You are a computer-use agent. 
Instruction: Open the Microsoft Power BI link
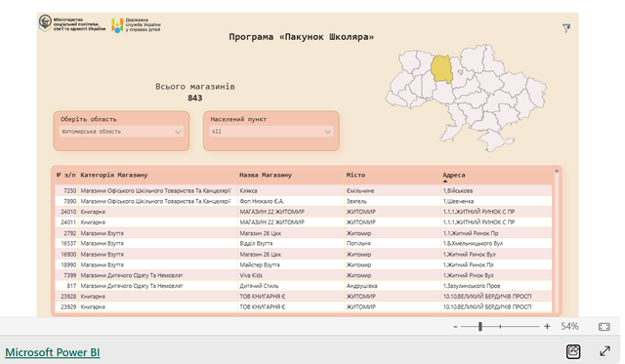click(52, 352)
